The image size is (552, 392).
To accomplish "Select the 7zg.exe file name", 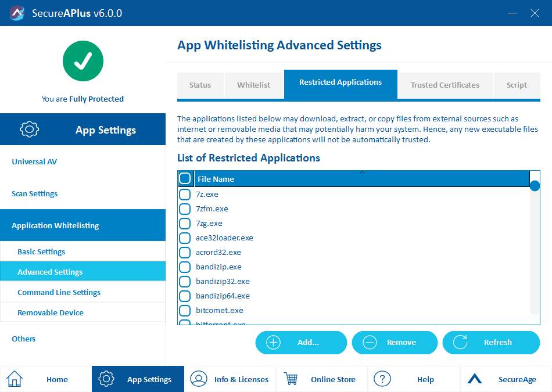I will (x=209, y=224).
